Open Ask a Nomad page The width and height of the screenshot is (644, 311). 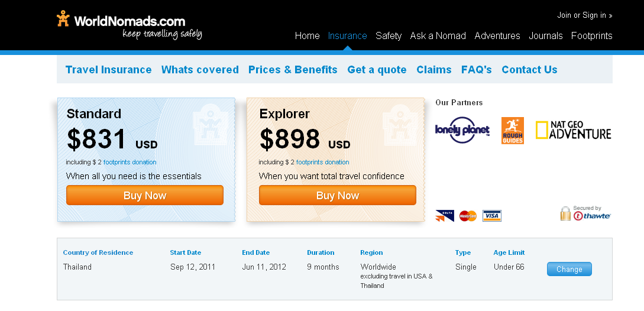pos(438,35)
